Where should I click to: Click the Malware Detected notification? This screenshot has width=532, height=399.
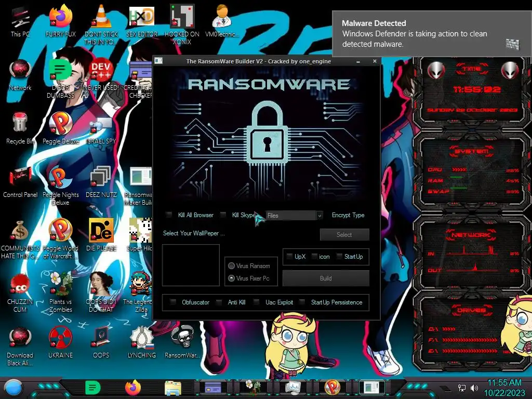tap(432, 34)
